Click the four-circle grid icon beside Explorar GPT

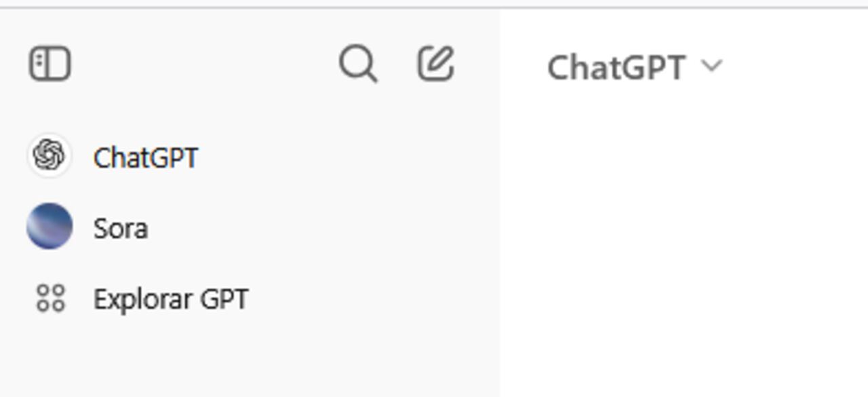tap(50, 299)
